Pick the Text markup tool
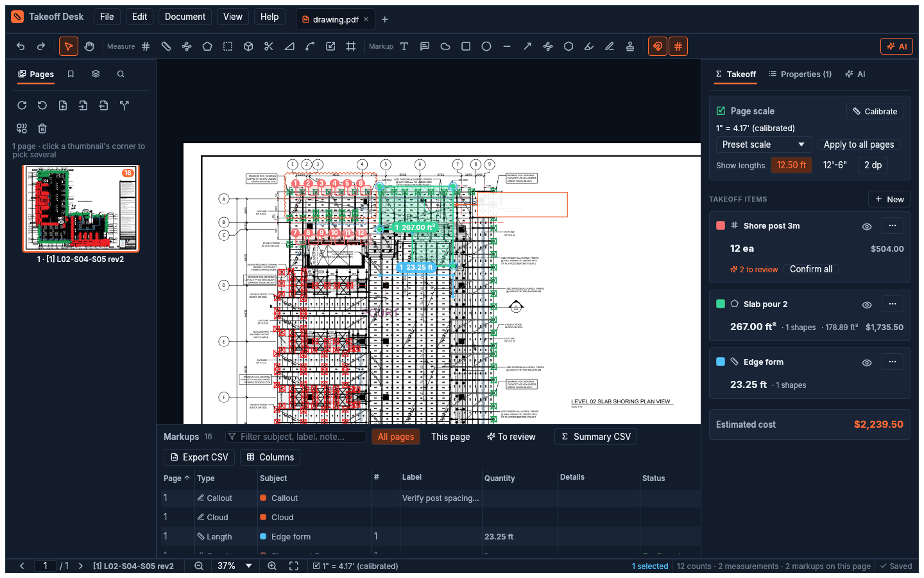 (404, 46)
